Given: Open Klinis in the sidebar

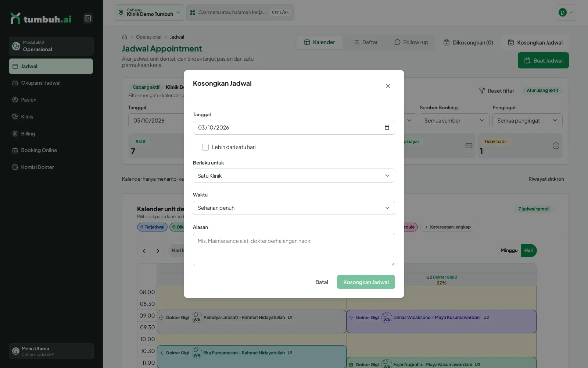Looking at the screenshot, I should [51, 117].
